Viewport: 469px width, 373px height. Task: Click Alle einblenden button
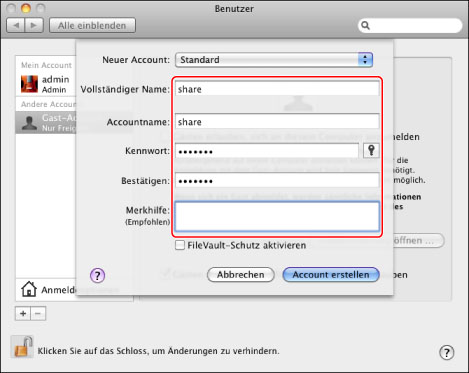(x=92, y=25)
